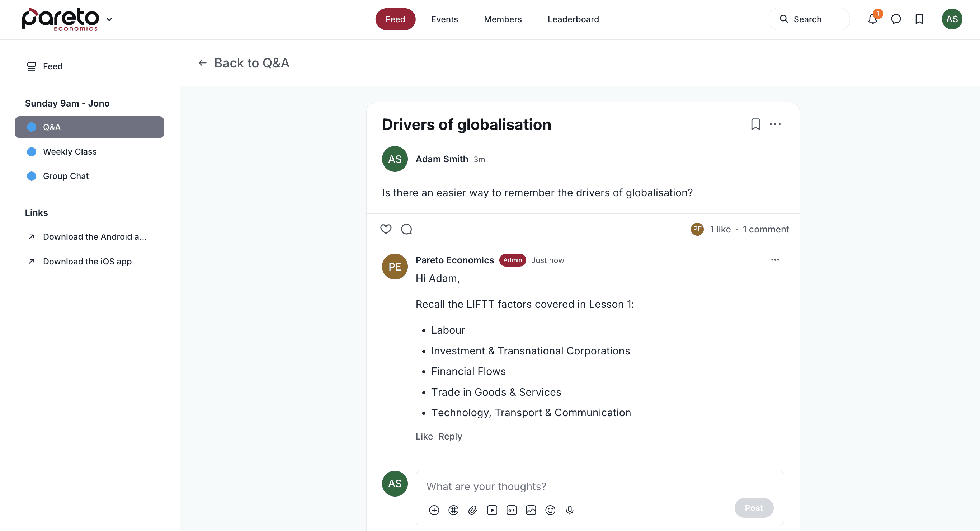
Task: Insert video into the comment
Action: [492, 510]
